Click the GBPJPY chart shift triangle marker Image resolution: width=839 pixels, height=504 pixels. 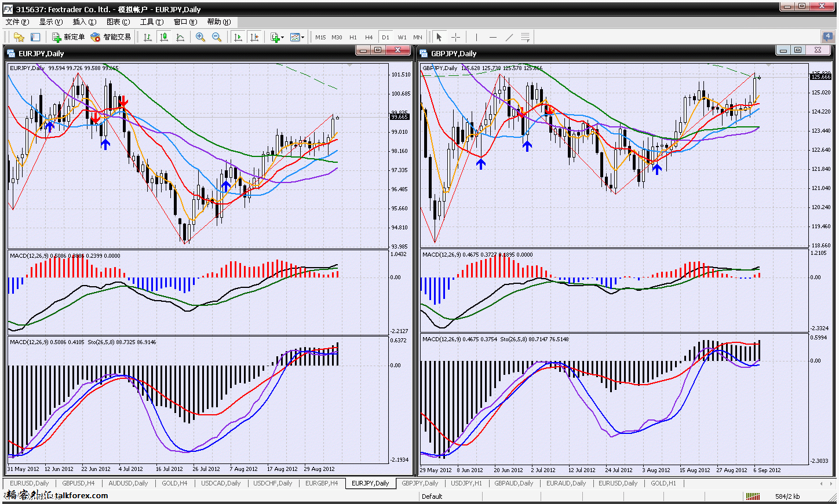tap(769, 65)
